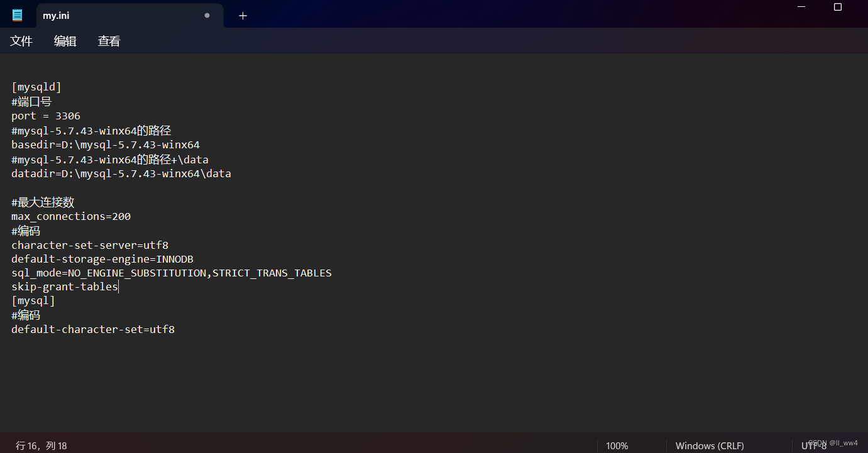Click the character-set-server=utf8 line
The height and width of the screenshot is (453, 868).
pyautogui.click(x=90, y=245)
